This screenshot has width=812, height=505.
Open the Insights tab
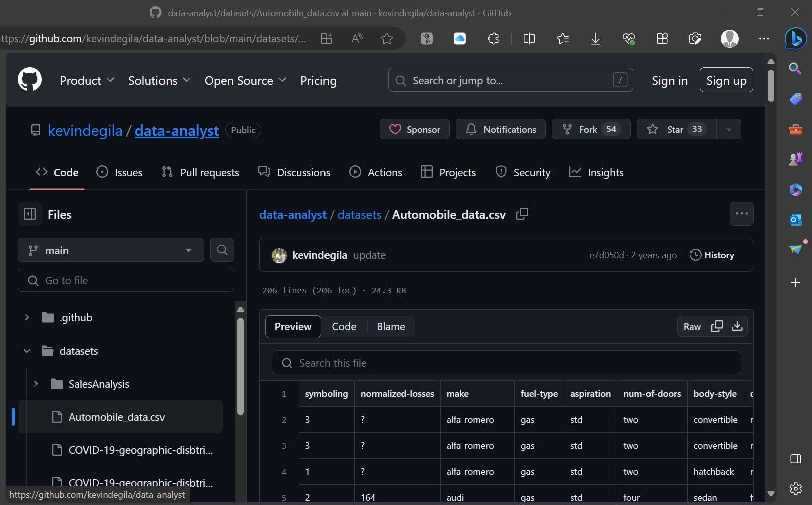(596, 172)
